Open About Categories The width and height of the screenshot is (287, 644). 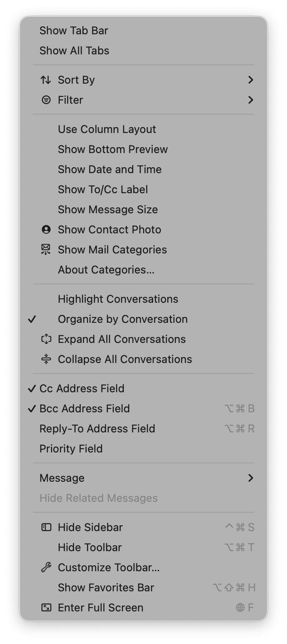click(x=105, y=269)
